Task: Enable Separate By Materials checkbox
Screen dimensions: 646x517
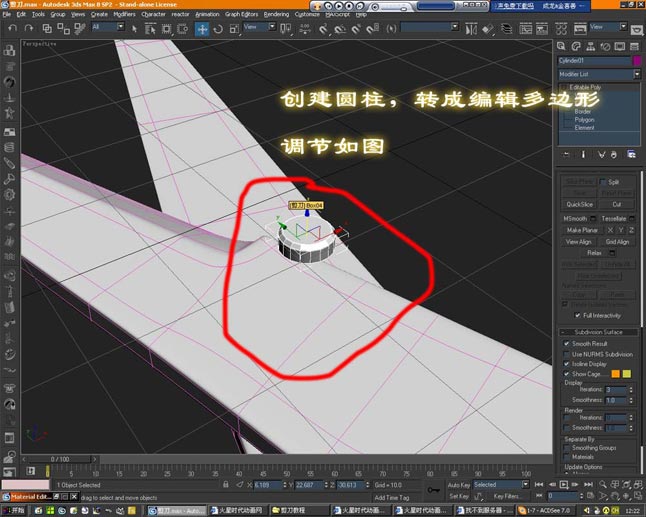Action: (566, 457)
